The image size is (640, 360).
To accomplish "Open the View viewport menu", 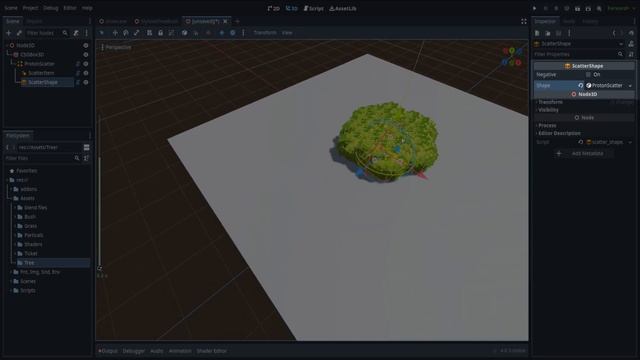I will tap(287, 33).
